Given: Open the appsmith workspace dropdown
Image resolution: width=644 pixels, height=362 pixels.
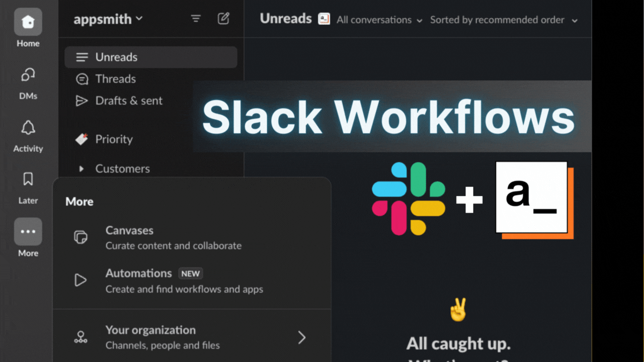Looking at the screenshot, I should click(x=108, y=19).
